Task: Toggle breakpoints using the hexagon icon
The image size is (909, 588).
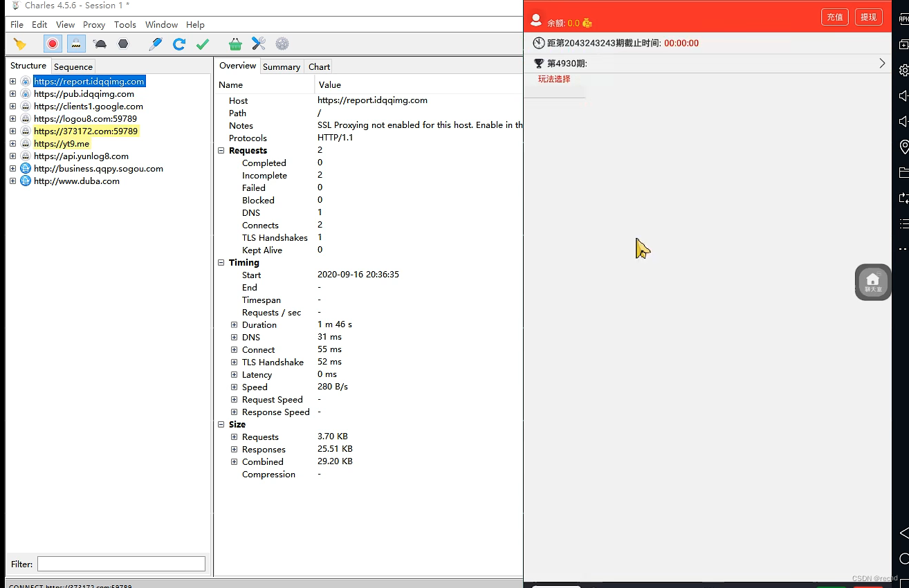Action: click(x=123, y=44)
